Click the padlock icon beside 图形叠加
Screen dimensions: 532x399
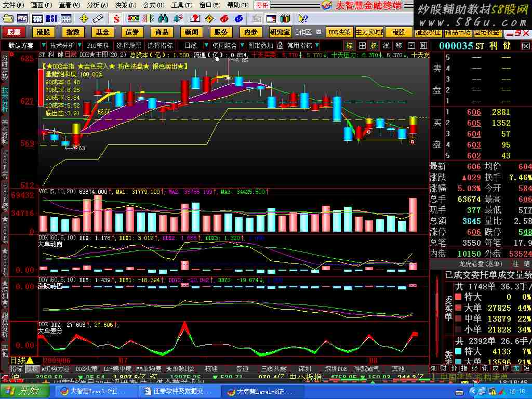click(x=280, y=45)
